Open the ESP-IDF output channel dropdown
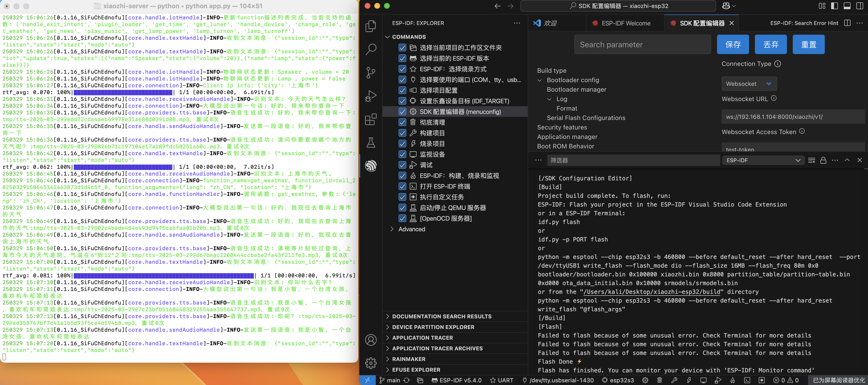The height and width of the screenshot is (385, 868). pyautogui.click(x=763, y=160)
